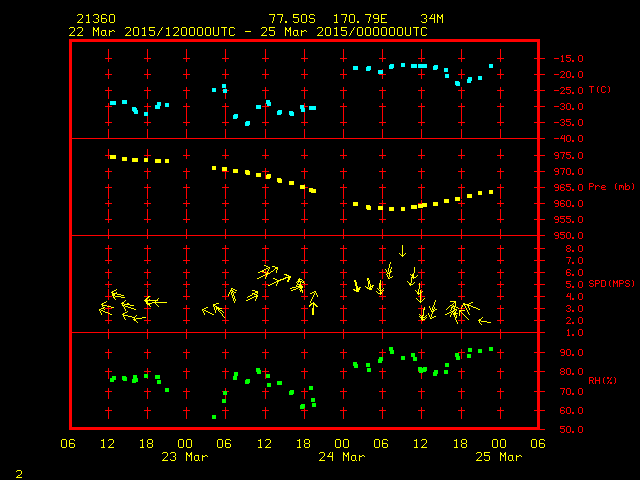Click the 90.0 humidity tick label
The height and width of the screenshot is (480, 640).
pos(571,353)
